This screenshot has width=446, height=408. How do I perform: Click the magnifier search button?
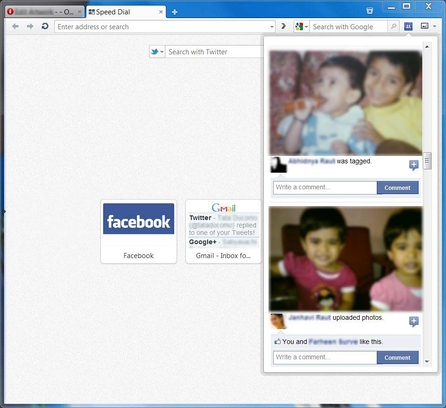coord(394,26)
